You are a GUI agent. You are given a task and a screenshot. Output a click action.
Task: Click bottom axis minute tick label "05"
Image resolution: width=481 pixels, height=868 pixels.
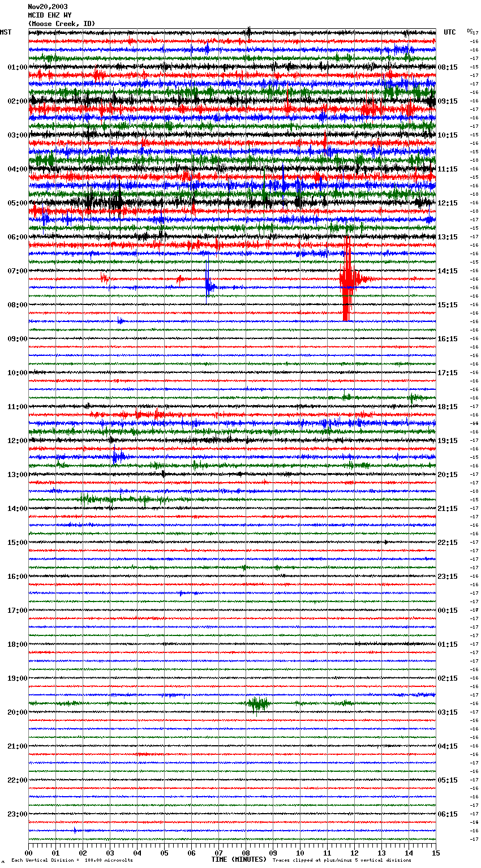(x=164, y=853)
